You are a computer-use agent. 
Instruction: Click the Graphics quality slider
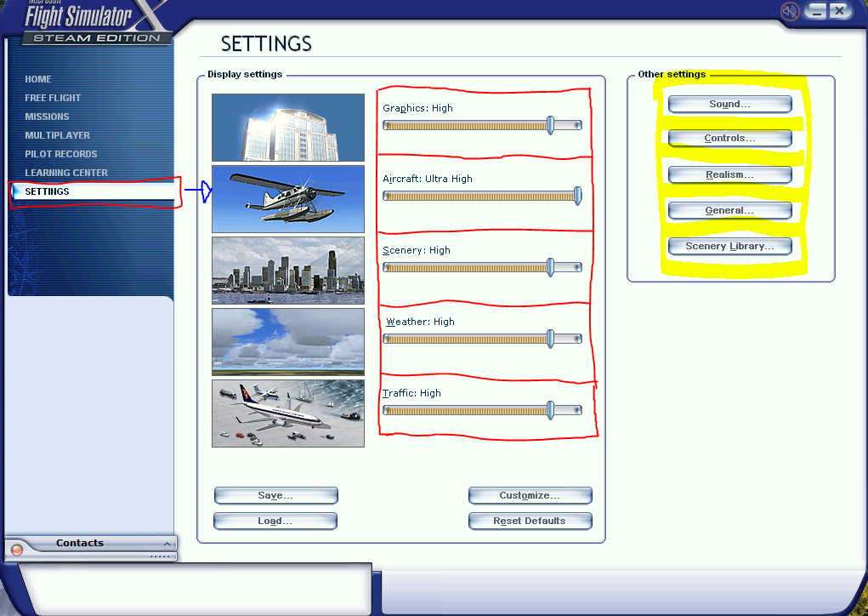(482, 125)
